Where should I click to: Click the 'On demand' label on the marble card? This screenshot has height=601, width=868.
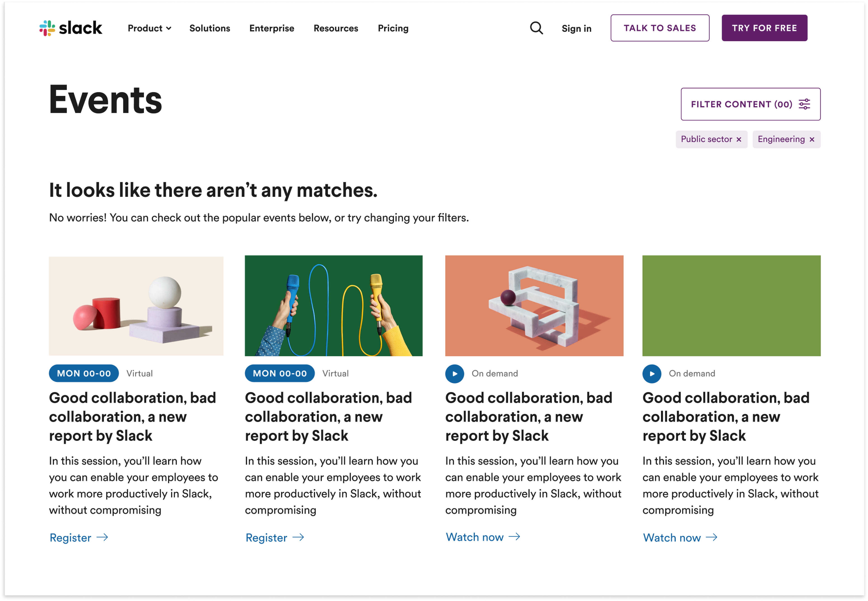[x=495, y=374]
